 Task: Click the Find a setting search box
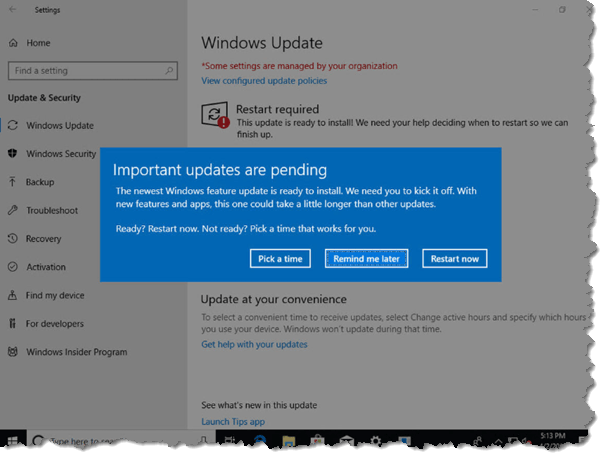(x=90, y=71)
